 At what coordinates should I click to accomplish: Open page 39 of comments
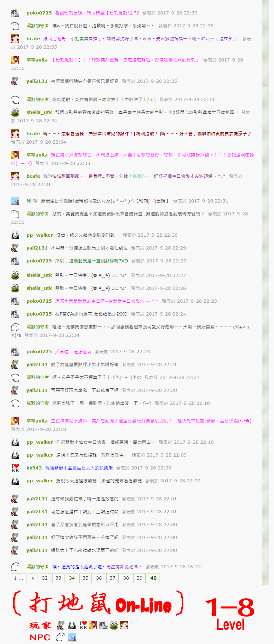pyautogui.click(x=140, y=578)
